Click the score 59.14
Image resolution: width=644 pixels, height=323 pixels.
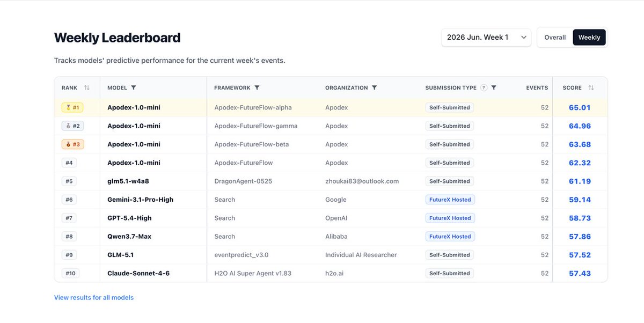tap(580, 200)
